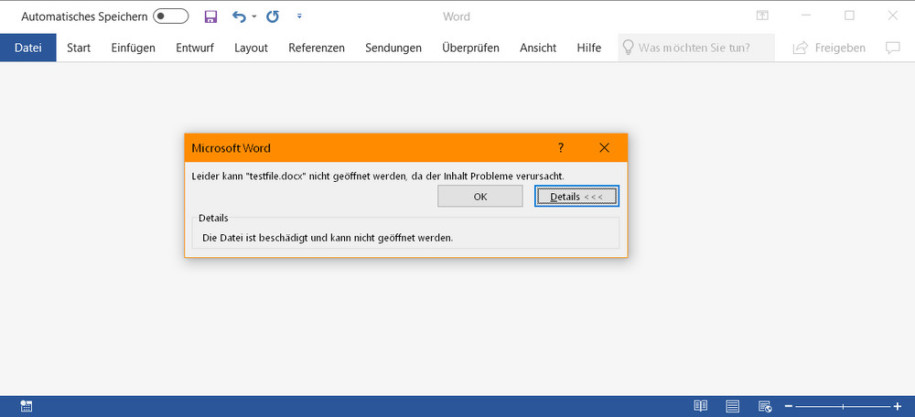Click the macro recording status bar icon
915x417 pixels.
pos(26,406)
